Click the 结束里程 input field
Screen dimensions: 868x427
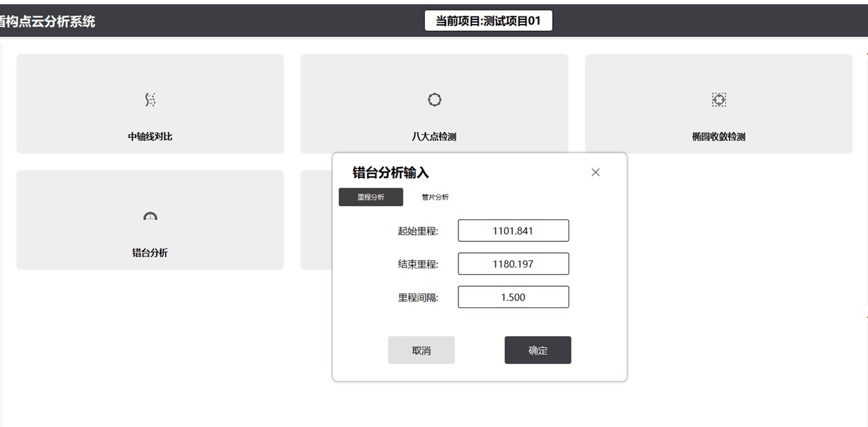[x=514, y=264]
